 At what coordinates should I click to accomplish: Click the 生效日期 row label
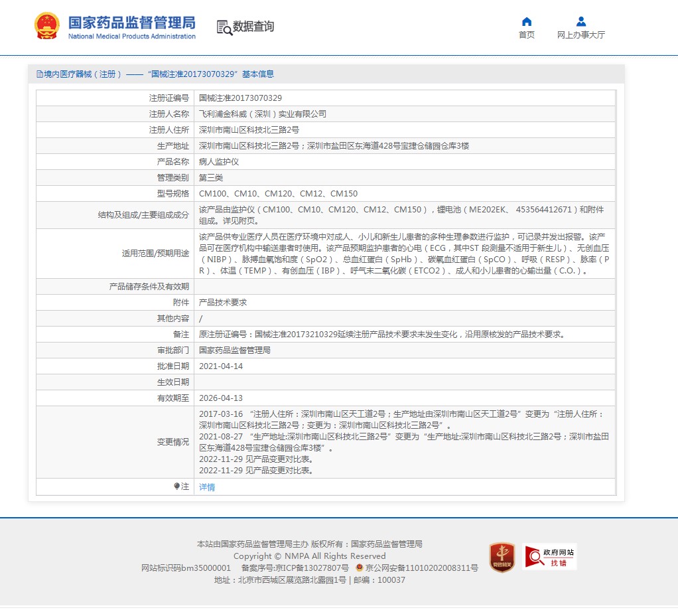[173, 382]
